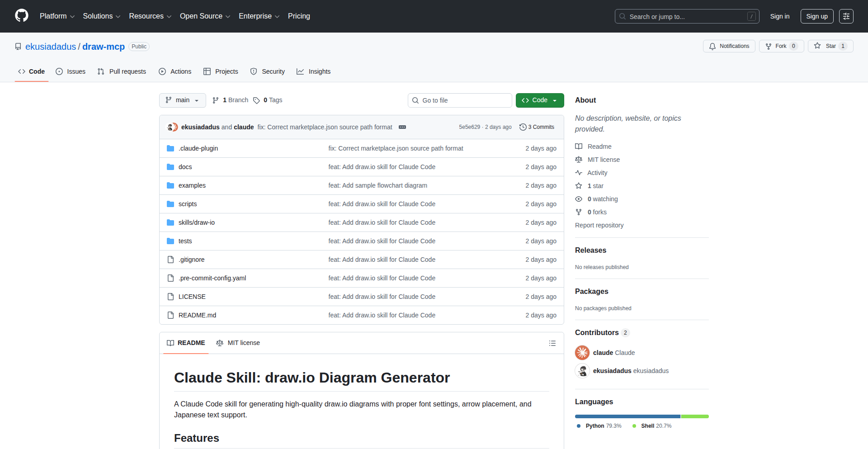Screen dimensions: 868x449
Task: Open the .claude-plugin folder
Action: click(x=198, y=148)
